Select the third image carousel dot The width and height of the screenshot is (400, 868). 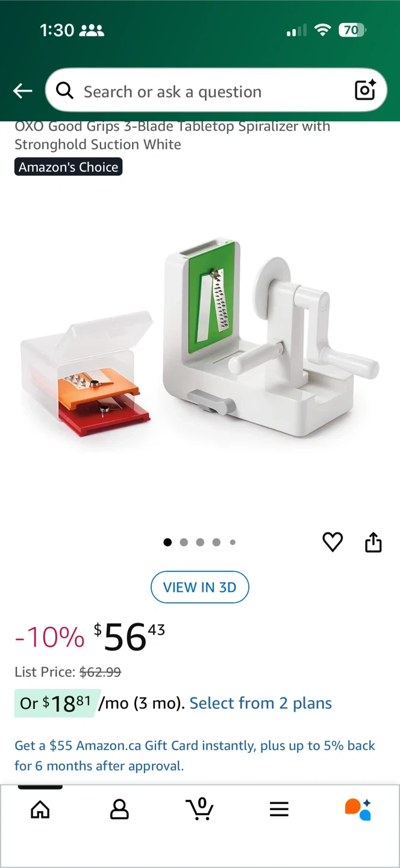[200, 542]
